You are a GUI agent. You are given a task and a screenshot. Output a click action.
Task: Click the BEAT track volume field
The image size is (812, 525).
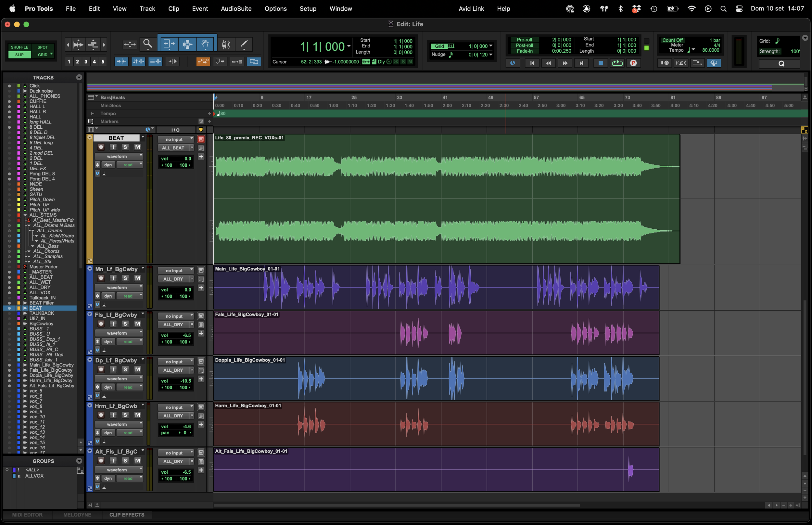(176, 159)
